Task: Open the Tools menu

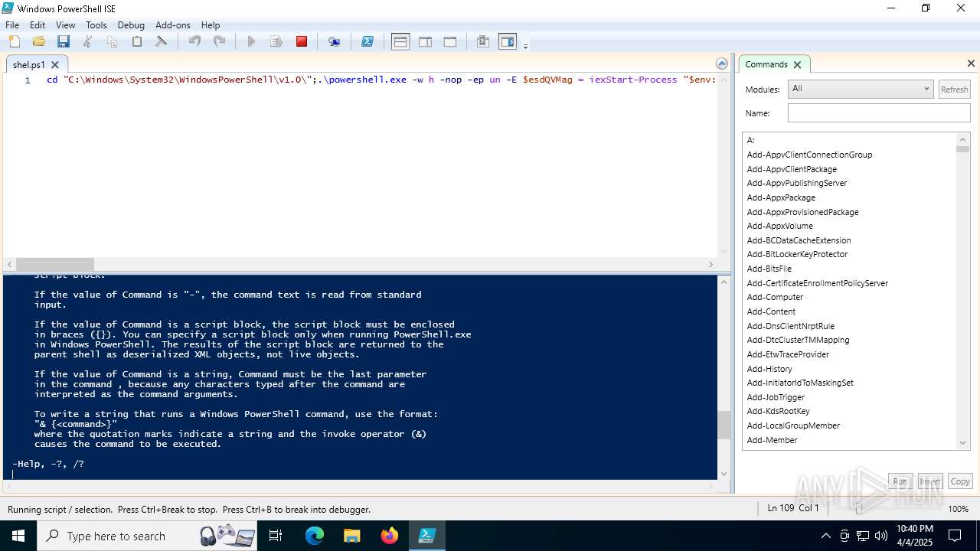Action: [96, 24]
